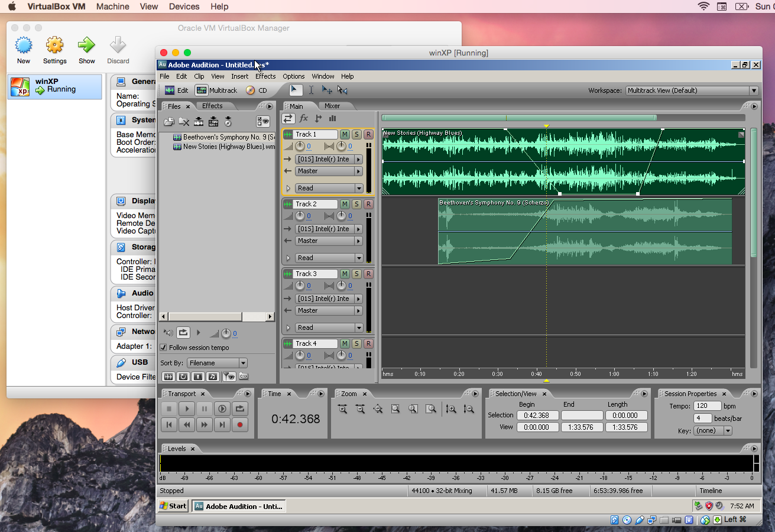This screenshot has width=775, height=532.
Task: Click the FX button above tracks
Action: [x=303, y=119]
